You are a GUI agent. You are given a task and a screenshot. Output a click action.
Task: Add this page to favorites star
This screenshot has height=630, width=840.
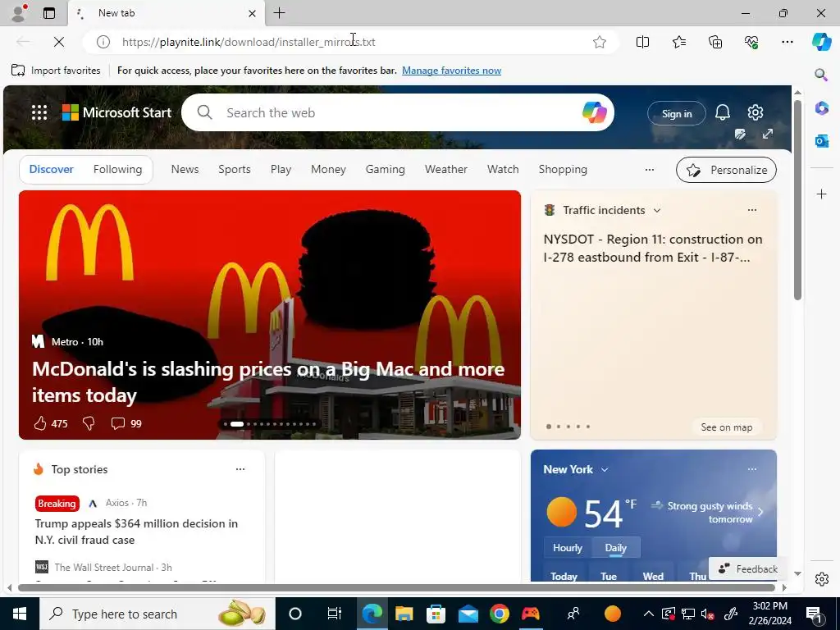coord(600,42)
